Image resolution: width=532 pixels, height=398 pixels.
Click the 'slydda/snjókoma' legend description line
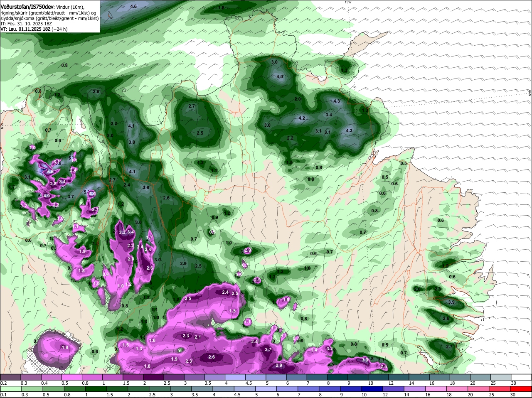[x=49, y=18]
